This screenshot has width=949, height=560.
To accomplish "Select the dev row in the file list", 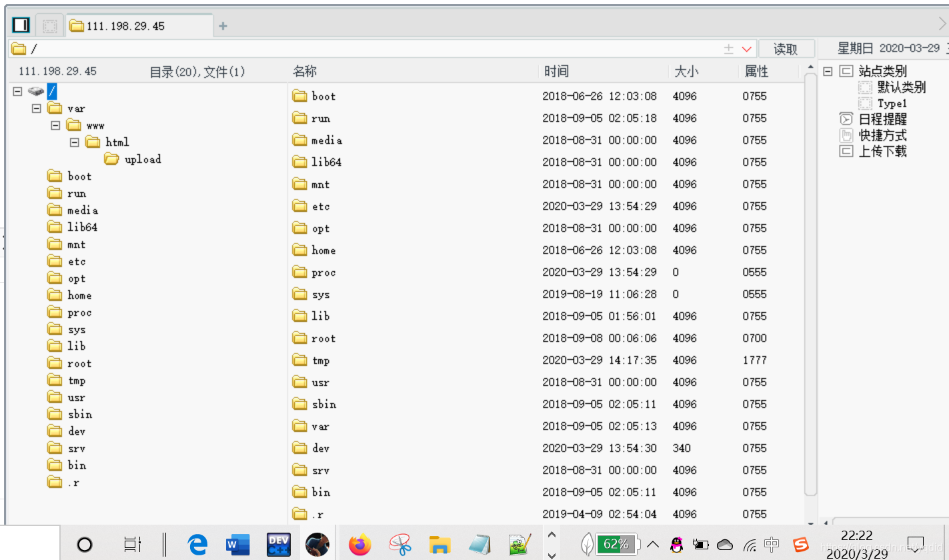I will pos(546,448).
